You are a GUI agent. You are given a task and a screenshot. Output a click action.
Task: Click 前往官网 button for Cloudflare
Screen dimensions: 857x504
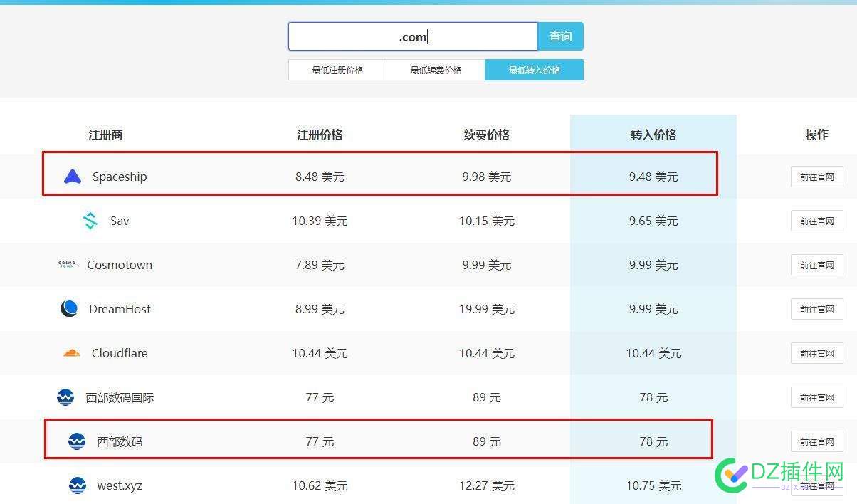coord(816,353)
